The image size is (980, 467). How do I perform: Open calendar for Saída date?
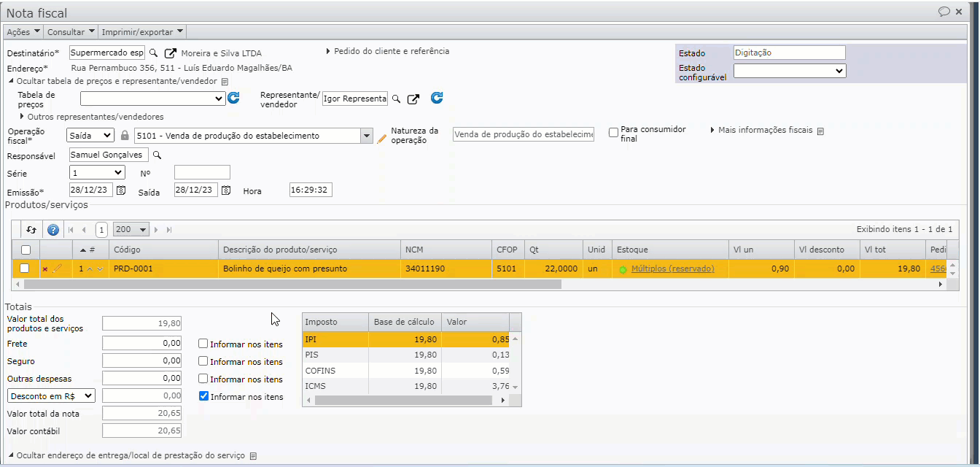coord(226,190)
